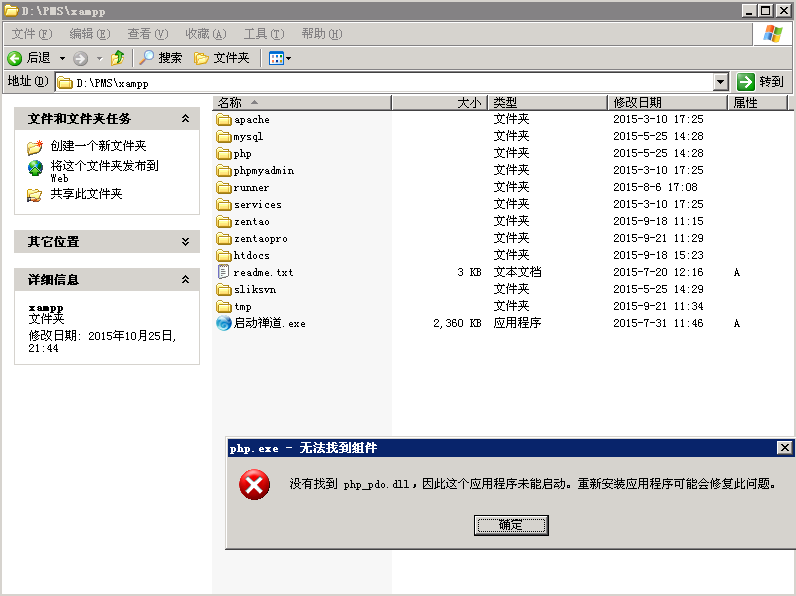Click the zentaopro folder name

point(260,239)
